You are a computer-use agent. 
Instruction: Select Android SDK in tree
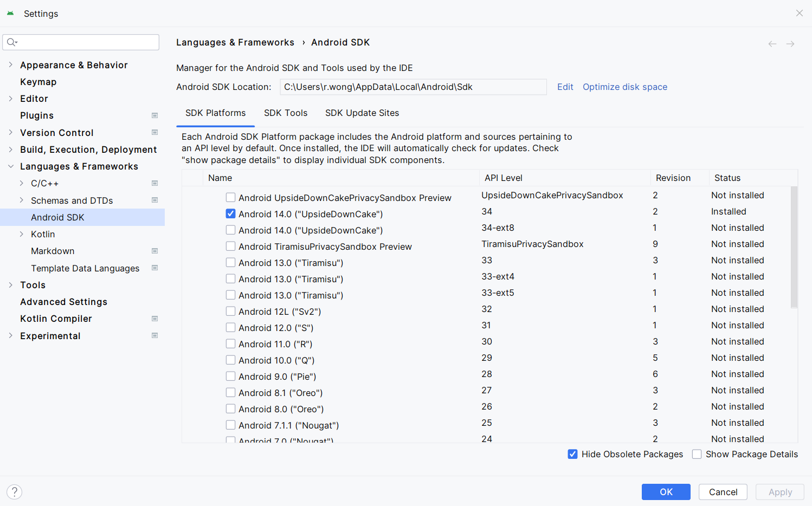tap(82, 217)
